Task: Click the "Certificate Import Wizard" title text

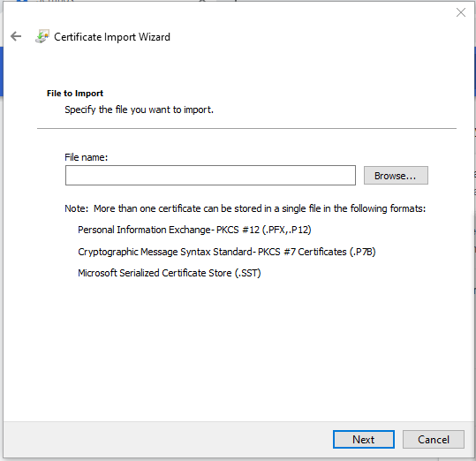Action: click(x=112, y=37)
